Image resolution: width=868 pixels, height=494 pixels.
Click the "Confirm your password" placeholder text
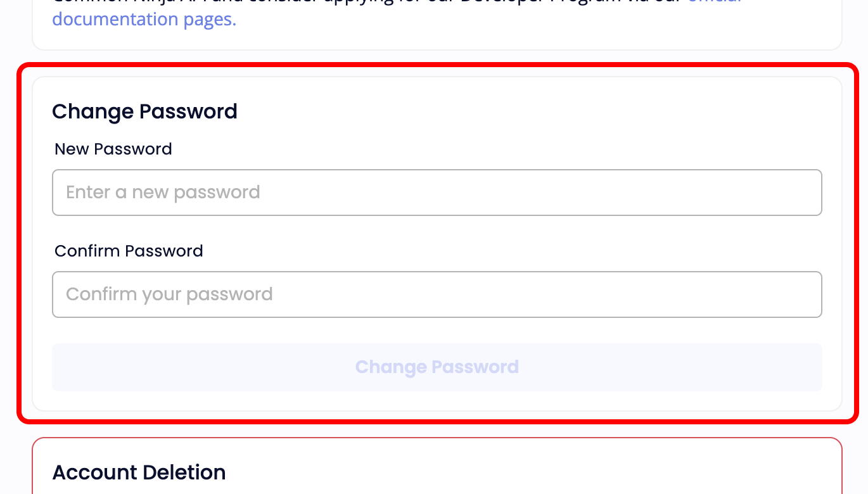pyautogui.click(x=169, y=294)
